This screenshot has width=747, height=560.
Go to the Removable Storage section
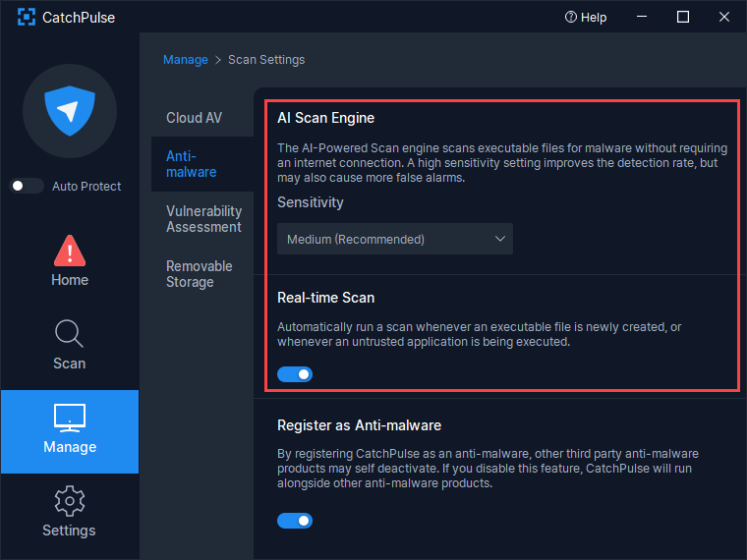[x=200, y=274]
